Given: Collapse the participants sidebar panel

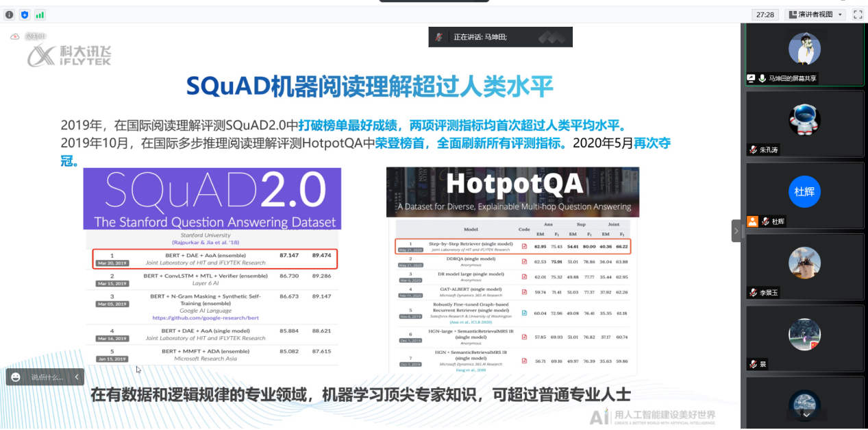Looking at the screenshot, I should pos(736,231).
